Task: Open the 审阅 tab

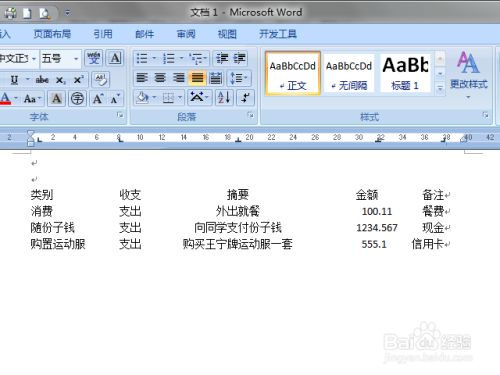Action: 186,34
